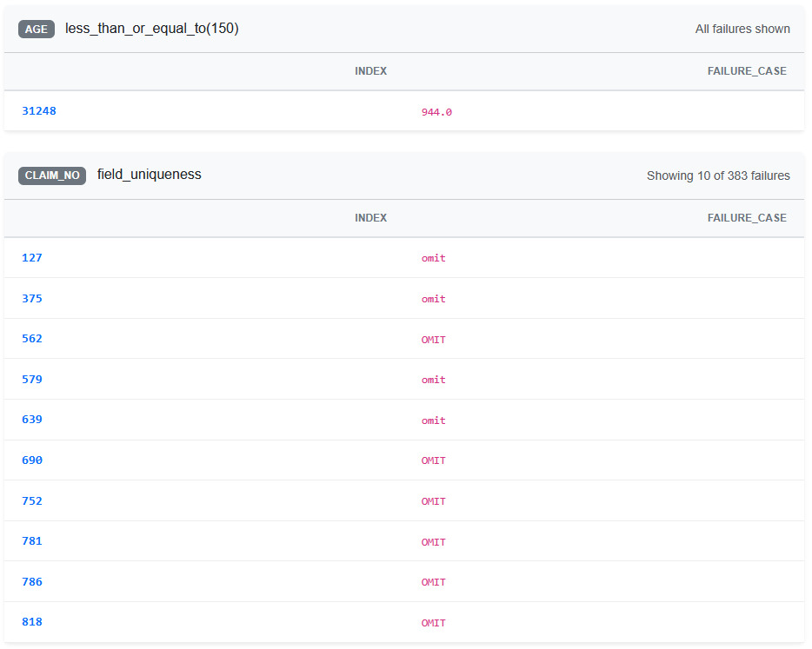Viewport: 812px width, 649px height.
Task: Click the INDEX header in the CLAIM_NO table
Action: [370, 218]
